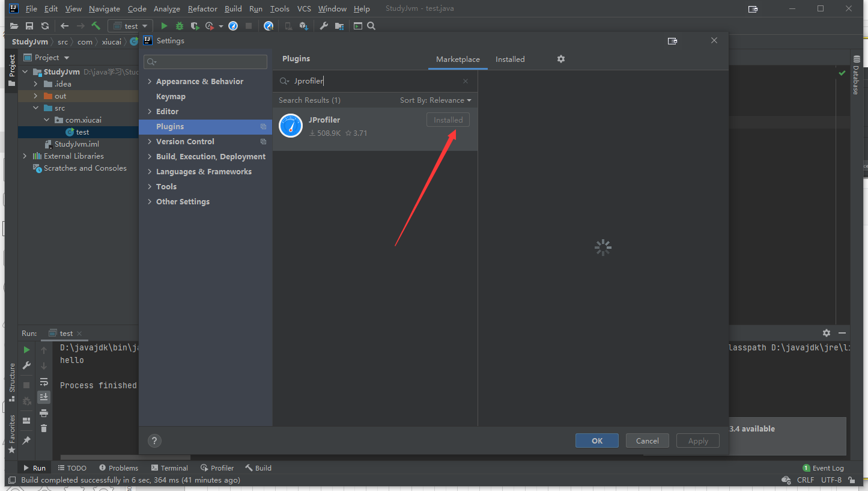Image resolution: width=868 pixels, height=491 pixels.
Task: Open the Problems tool window tab
Action: 119,468
